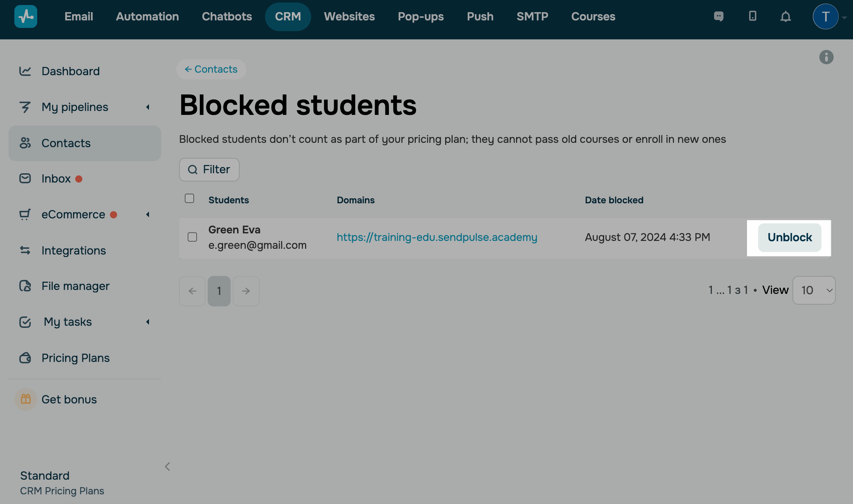Open the View rows-per-page dropdown
853x504 pixels.
tap(814, 290)
